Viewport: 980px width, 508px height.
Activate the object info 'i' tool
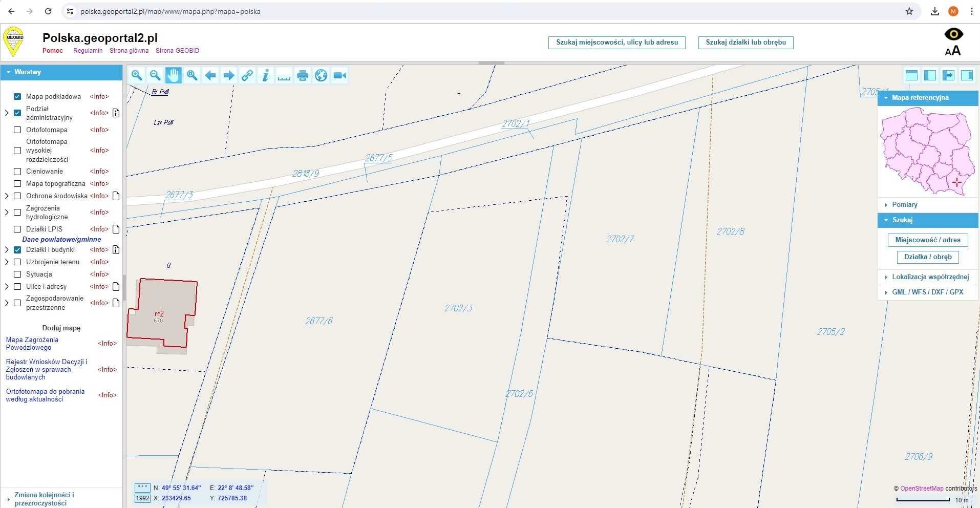pos(266,76)
